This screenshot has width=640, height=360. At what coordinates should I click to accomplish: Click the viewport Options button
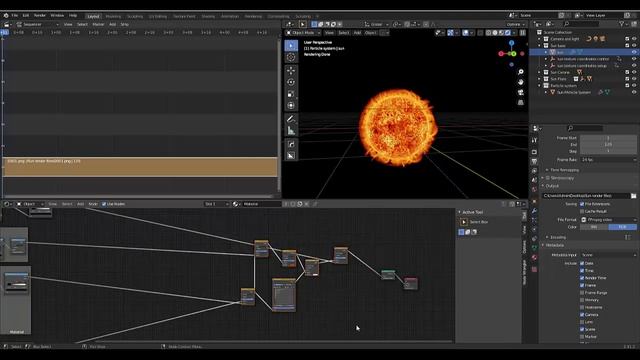pos(515,24)
